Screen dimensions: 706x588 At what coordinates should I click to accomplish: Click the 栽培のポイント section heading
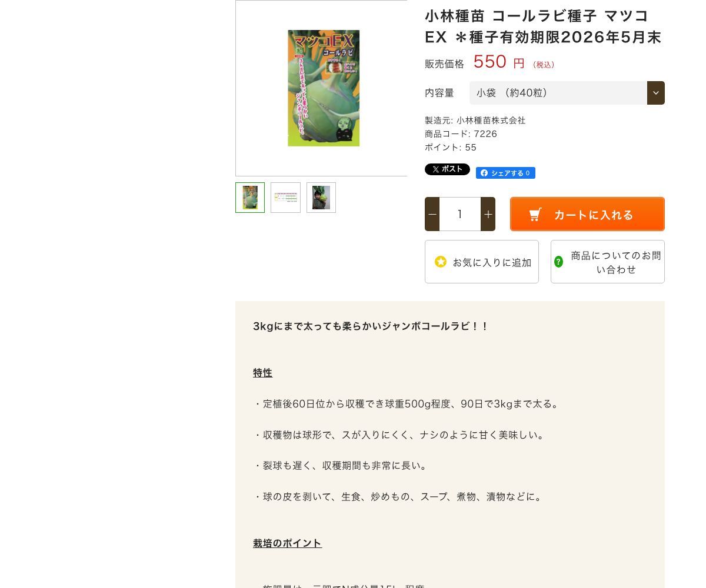pos(287,543)
